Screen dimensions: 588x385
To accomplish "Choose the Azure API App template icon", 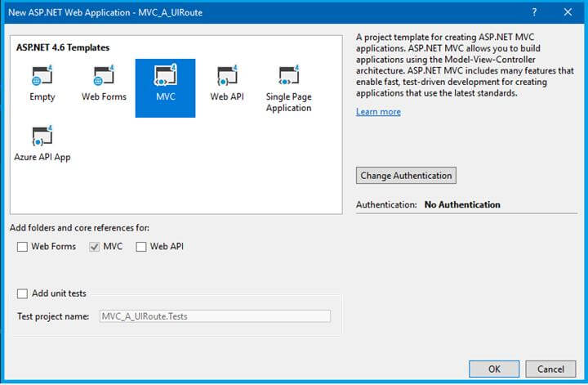I will pos(42,136).
